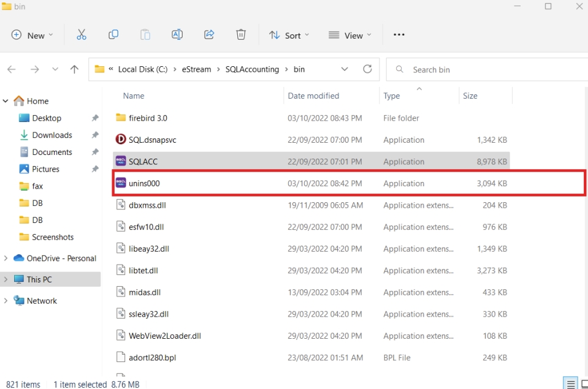Refresh the current folder view
This screenshot has height=389, width=588.
click(367, 69)
